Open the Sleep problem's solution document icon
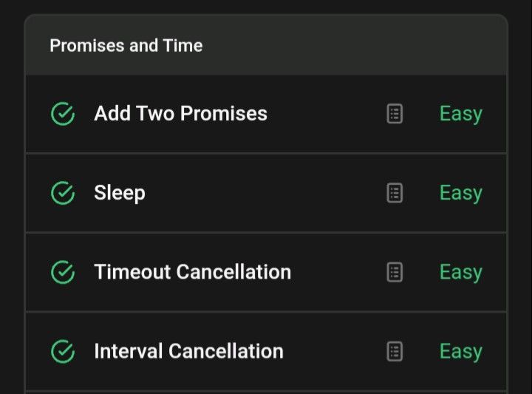This screenshot has width=532, height=394. tap(395, 193)
